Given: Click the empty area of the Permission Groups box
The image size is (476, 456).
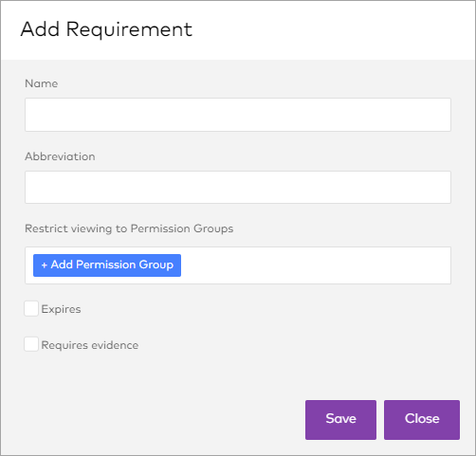Looking at the screenshot, I should (316, 265).
